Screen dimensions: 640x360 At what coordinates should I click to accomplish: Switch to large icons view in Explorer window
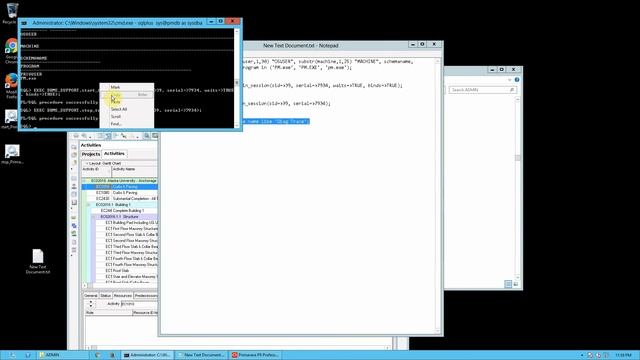coord(516,284)
